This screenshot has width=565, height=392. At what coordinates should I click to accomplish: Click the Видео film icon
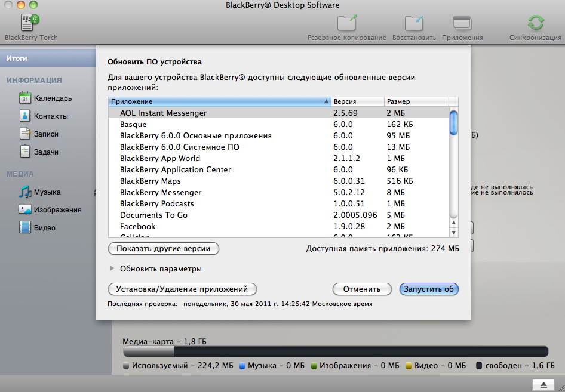[25, 227]
